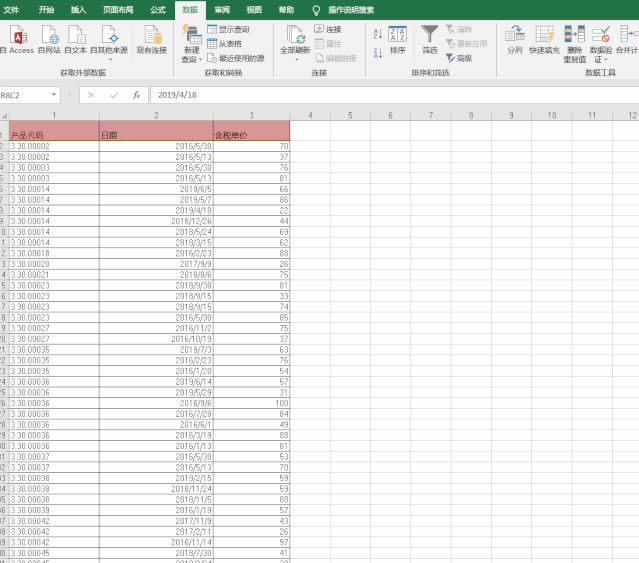Click the cell with date 2018/12/26

pyautogui.click(x=156, y=221)
